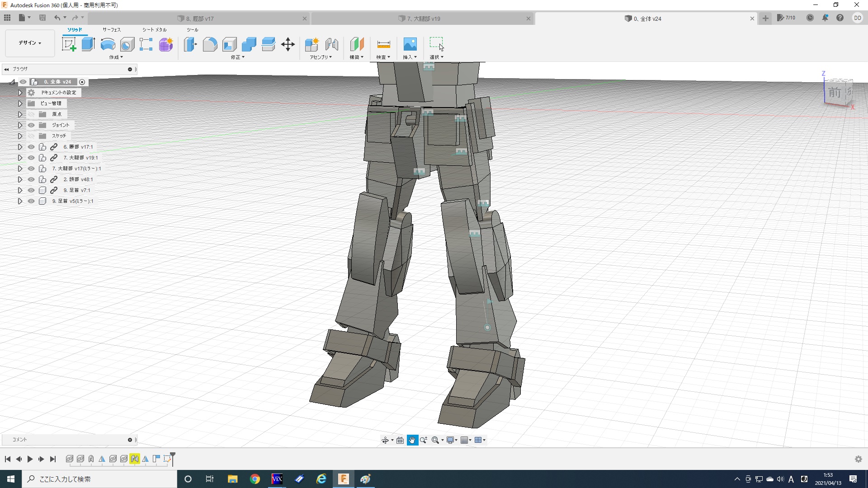Viewport: 868px width, 488px height.
Task: Switch to the 7. 大腿部 v19 document tab
Action: click(423, 19)
